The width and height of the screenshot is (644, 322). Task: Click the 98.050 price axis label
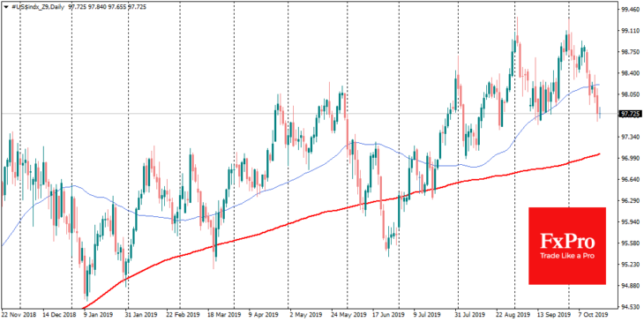pos(632,94)
